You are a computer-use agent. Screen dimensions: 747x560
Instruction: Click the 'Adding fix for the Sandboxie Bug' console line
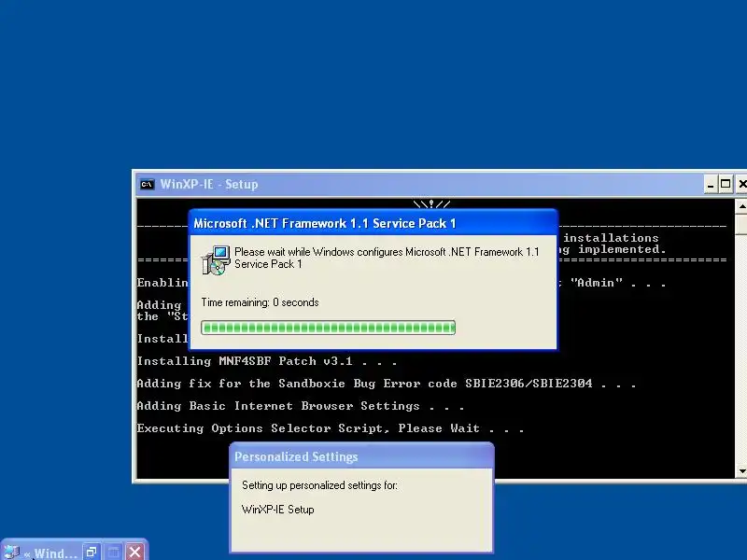pyautogui.click(x=386, y=384)
